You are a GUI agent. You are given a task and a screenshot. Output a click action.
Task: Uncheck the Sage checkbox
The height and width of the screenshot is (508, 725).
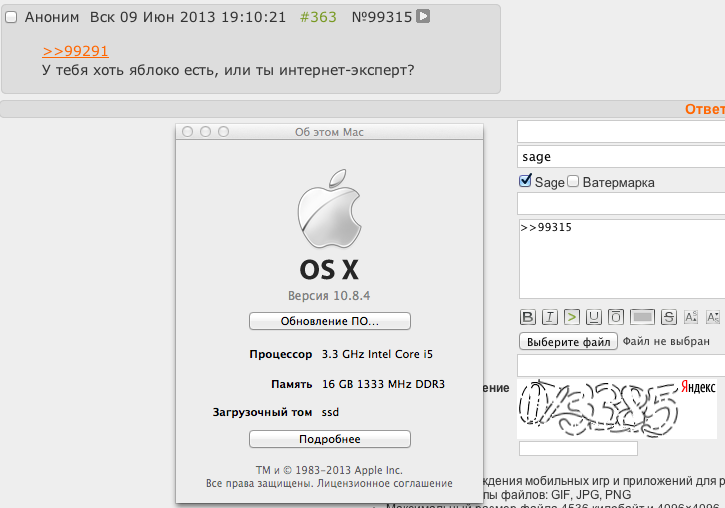[525, 181]
